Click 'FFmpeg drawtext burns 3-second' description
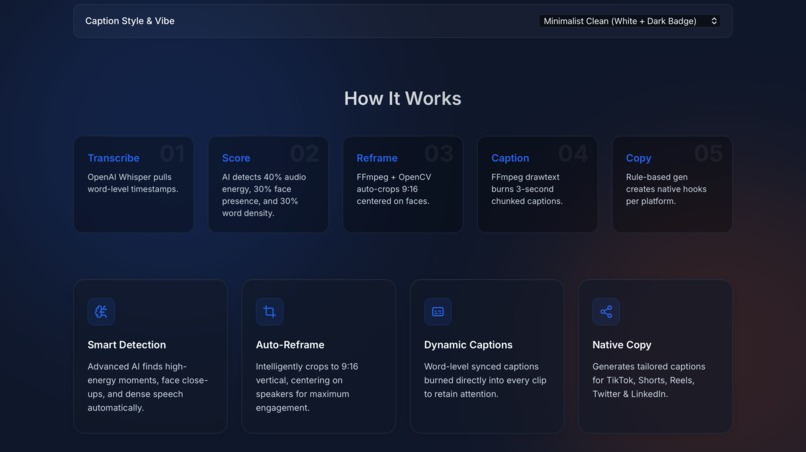 tap(527, 189)
